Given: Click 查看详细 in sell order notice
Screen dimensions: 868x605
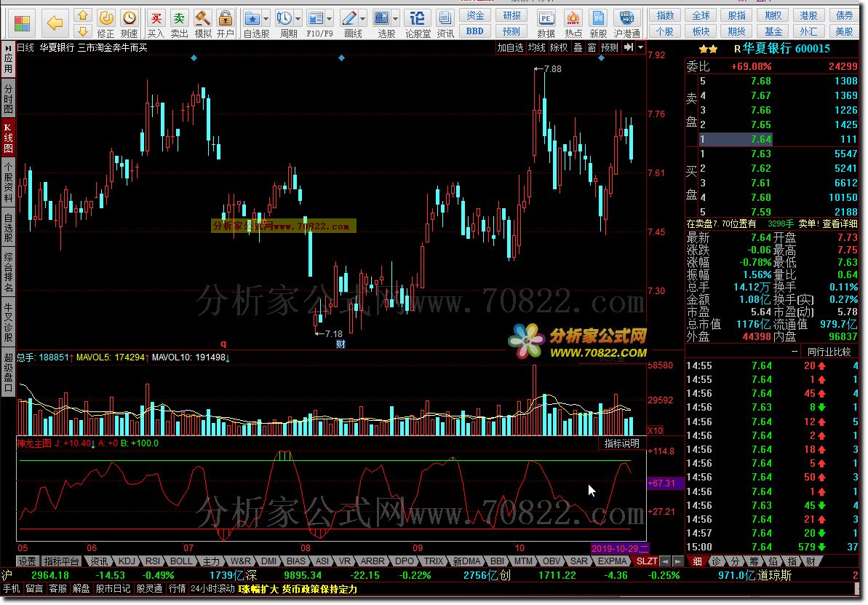Looking at the screenshot, I should point(840,224).
